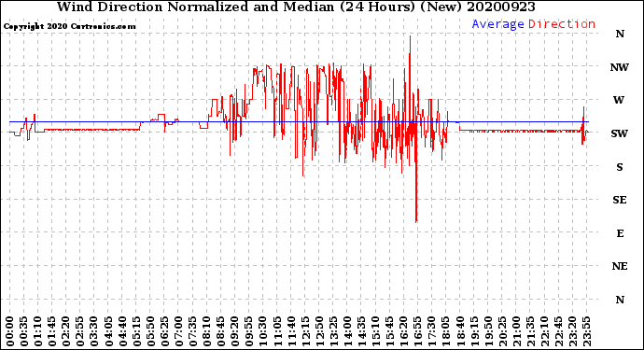Select the '11:40' time axis label
Image resolution: width=644 pixels, height=350 pixels.
click(291, 331)
